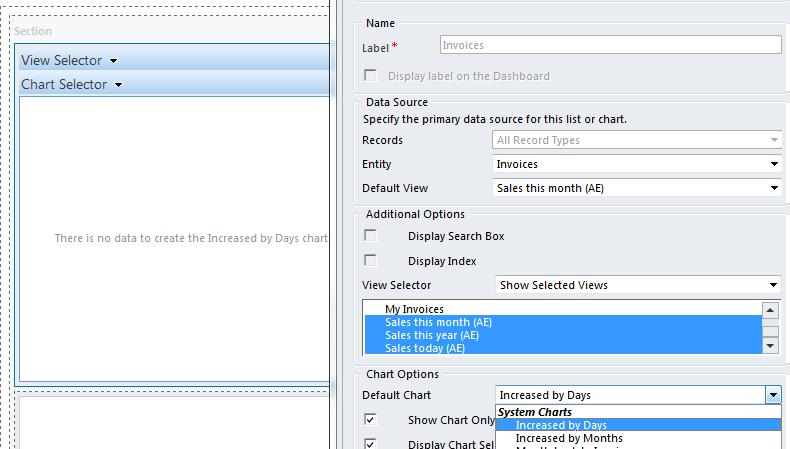This screenshot has width=790, height=449.
Task: Select Sales this month (AE) in views list
Action: click(438, 322)
